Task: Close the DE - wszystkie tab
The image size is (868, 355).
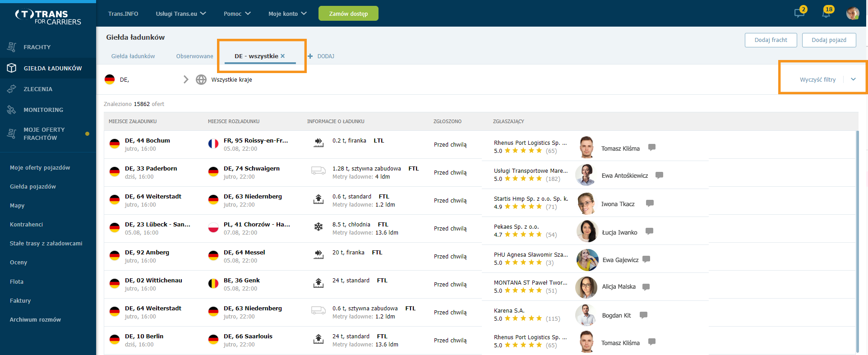Action: click(283, 56)
